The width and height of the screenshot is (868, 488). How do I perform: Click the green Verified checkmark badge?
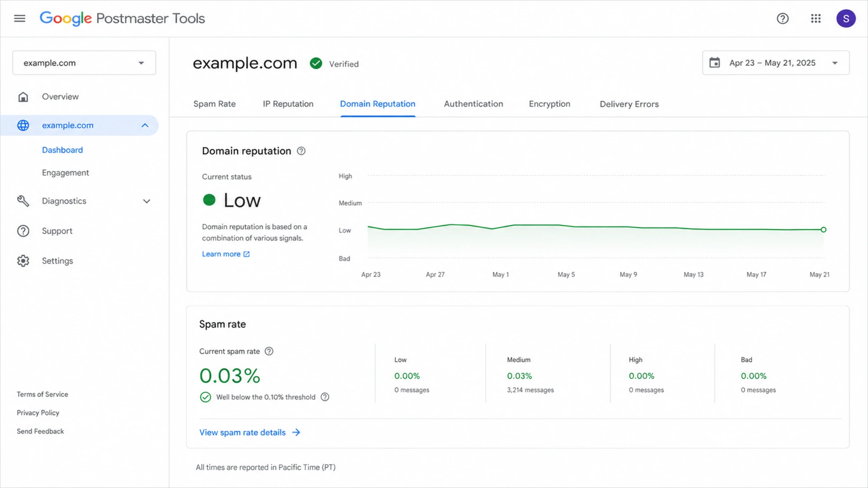click(x=316, y=64)
